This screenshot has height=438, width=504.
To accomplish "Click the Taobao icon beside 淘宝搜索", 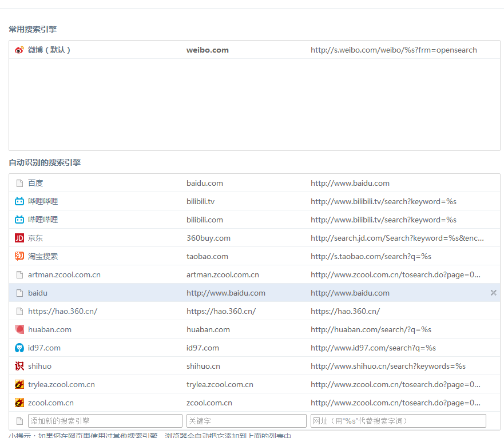I will click(19, 256).
